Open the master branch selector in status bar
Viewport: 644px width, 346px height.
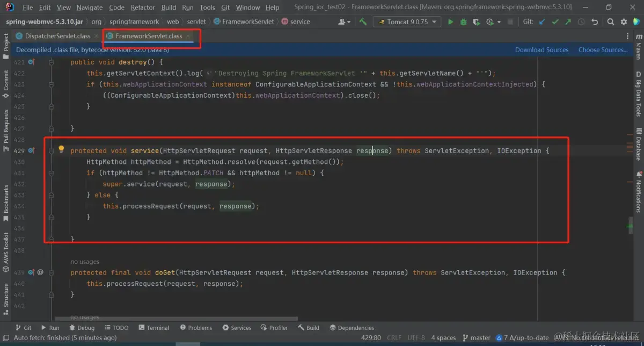point(476,338)
